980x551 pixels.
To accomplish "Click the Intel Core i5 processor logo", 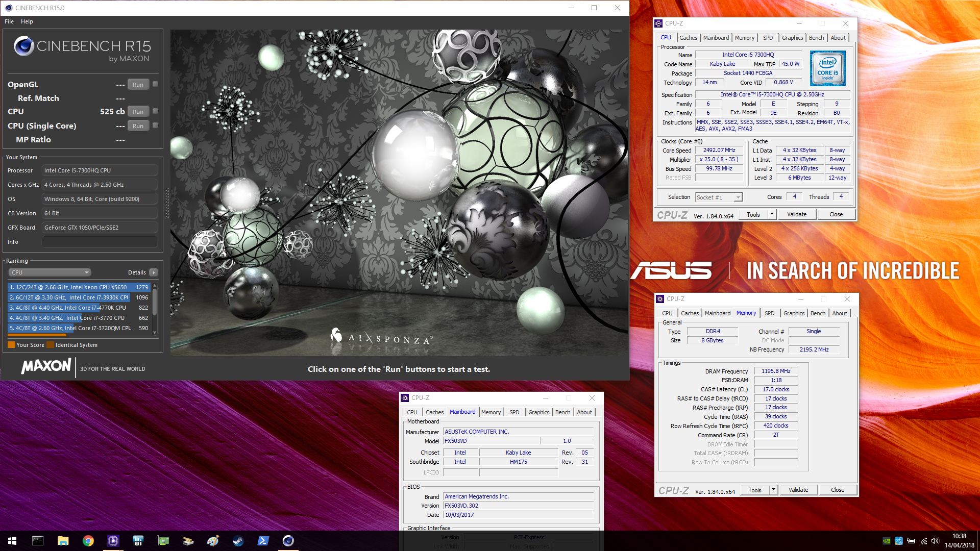I will [x=827, y=68].
